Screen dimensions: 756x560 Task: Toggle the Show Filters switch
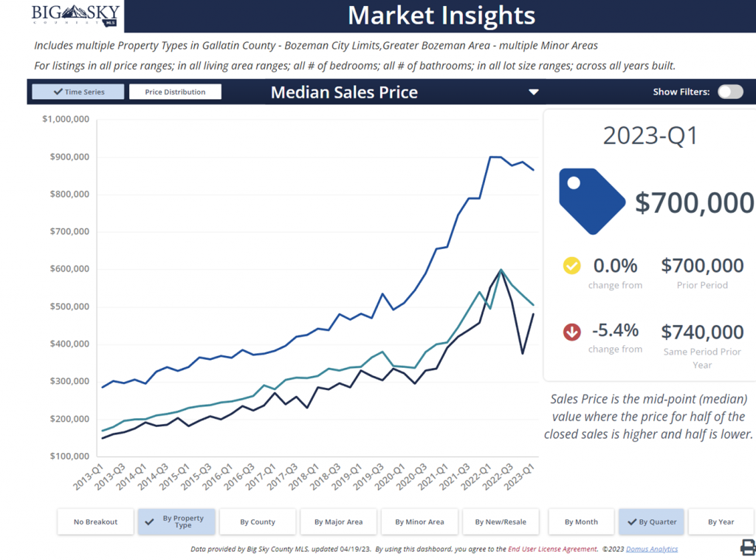point(730,92)
